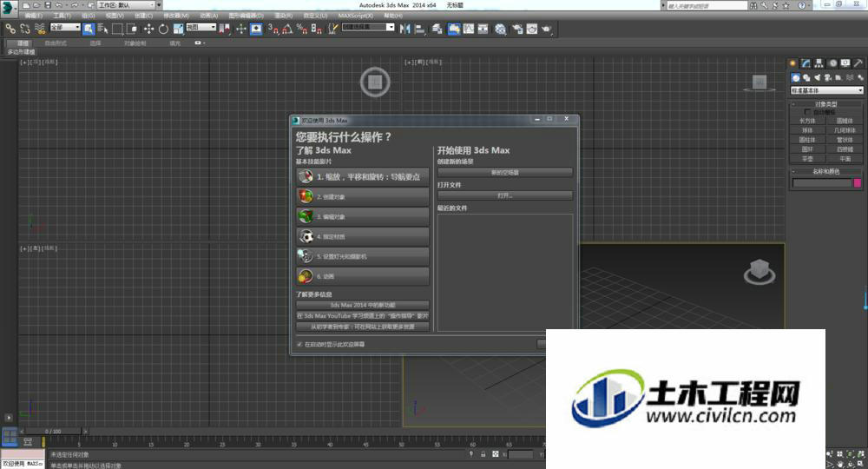Image resolution: width=868 pixels, height=469 pixels.
Task: Switch to the Display panel tab
Action: click(845, 63)
